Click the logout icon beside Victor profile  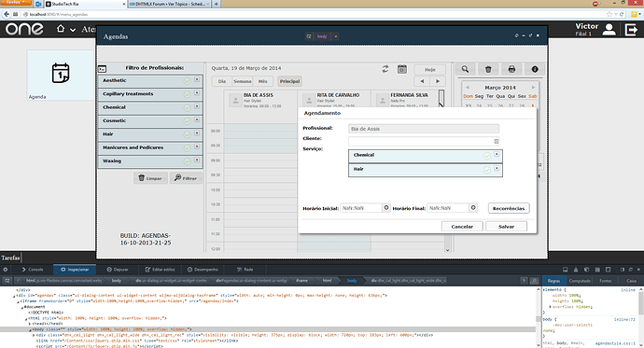coord(631,30)
